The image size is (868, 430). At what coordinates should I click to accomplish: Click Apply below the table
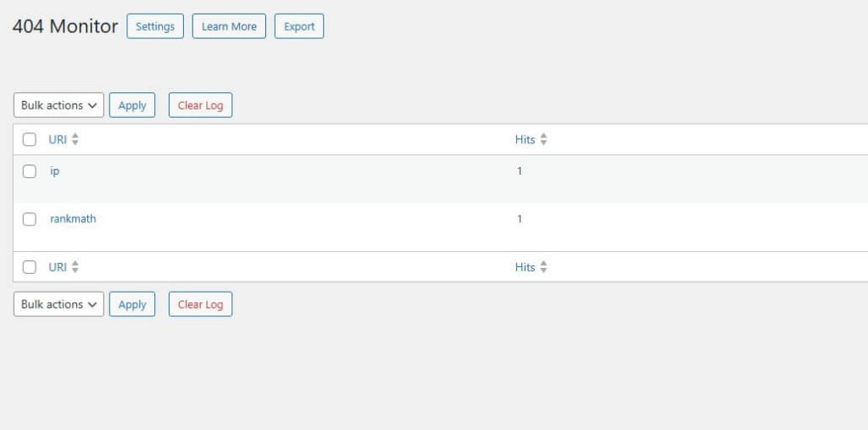(x=132, y=304)
